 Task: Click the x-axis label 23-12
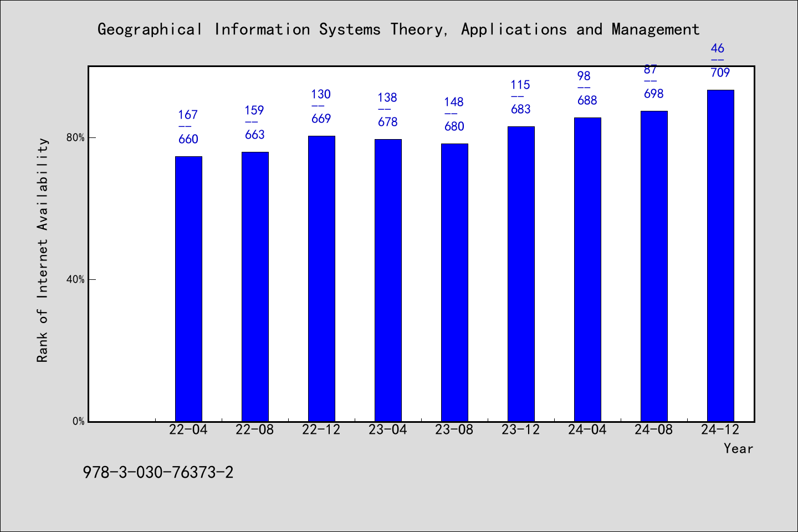[x=521, y=429]
